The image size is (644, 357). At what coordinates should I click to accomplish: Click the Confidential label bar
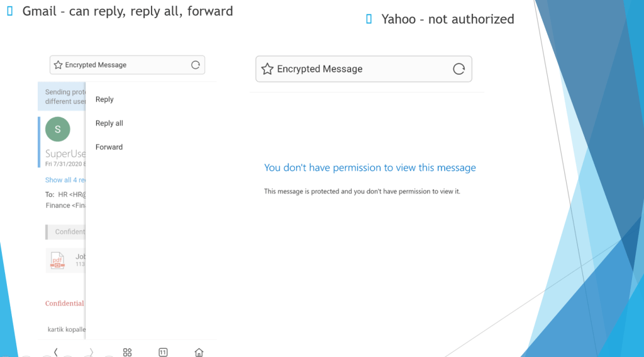(65, 232)
